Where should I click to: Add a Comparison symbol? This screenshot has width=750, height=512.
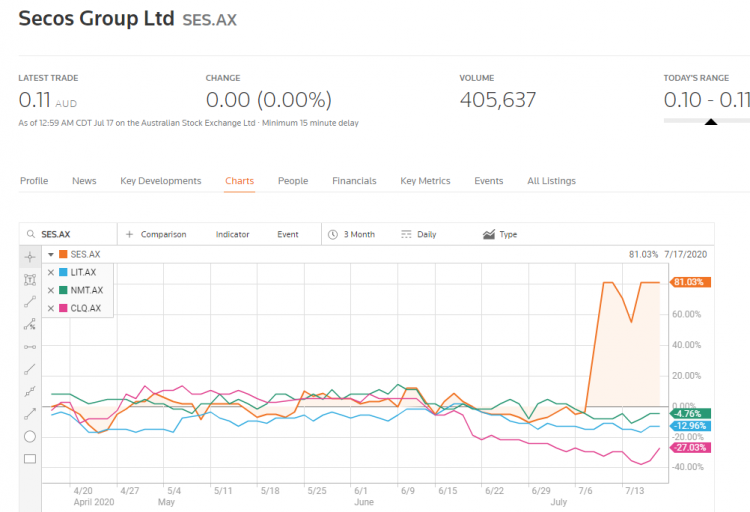pos(156,235)
